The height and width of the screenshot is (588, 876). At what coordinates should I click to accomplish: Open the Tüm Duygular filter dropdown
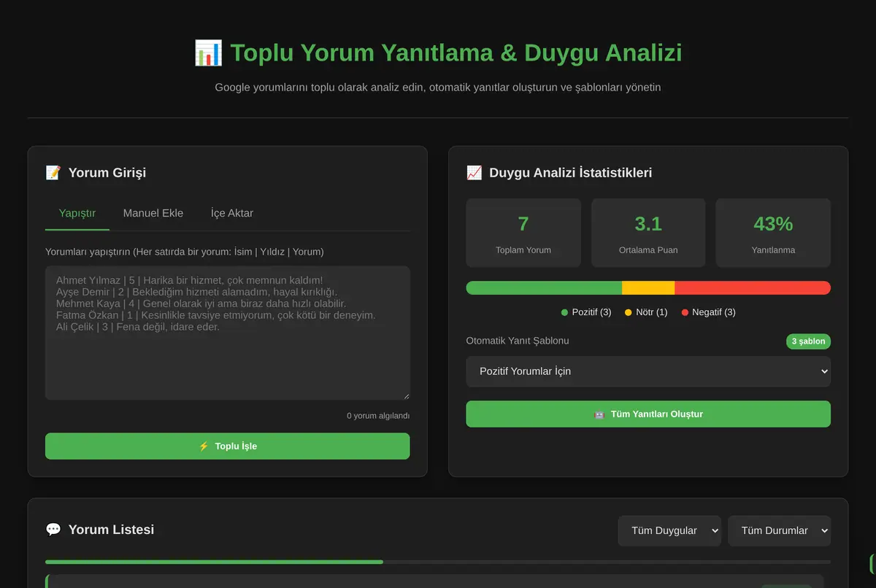669,530
